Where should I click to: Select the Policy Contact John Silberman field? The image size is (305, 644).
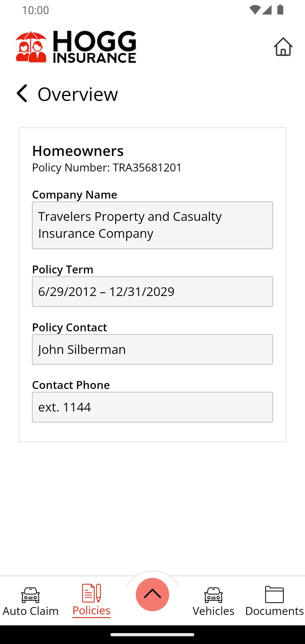point(152,349)
